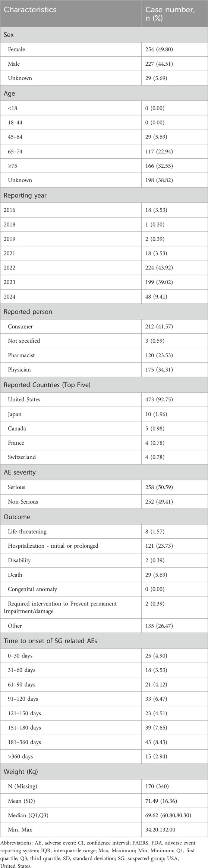Select the Hospitalization - initial or prolonged row
The image size is (208, 868).
pos(104,546)
